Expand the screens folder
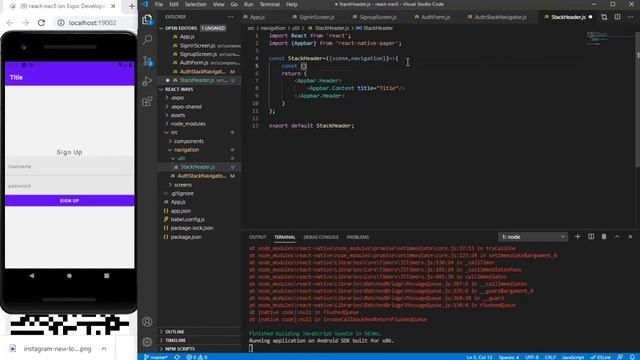Image resolution: width=640 pixels, height=360 pixels. [x=183, y=185]
